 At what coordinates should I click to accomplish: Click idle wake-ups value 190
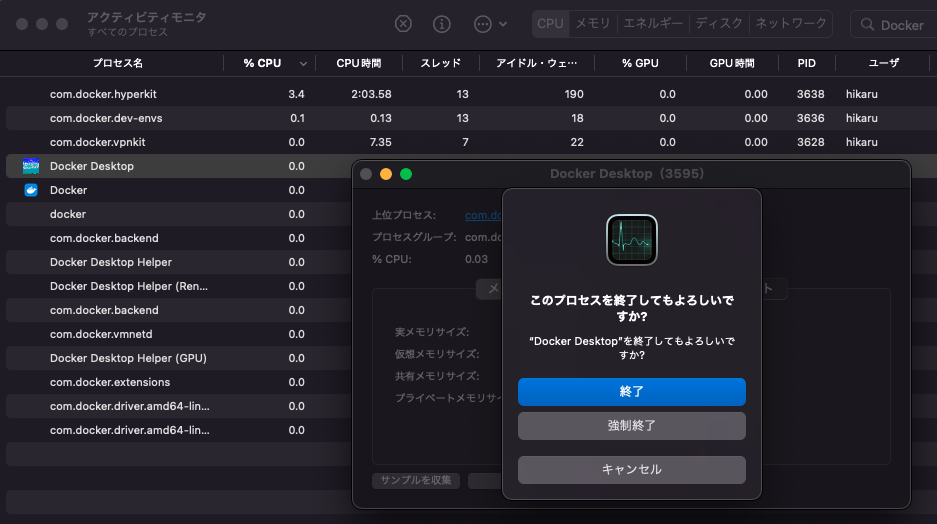point(574,94)
